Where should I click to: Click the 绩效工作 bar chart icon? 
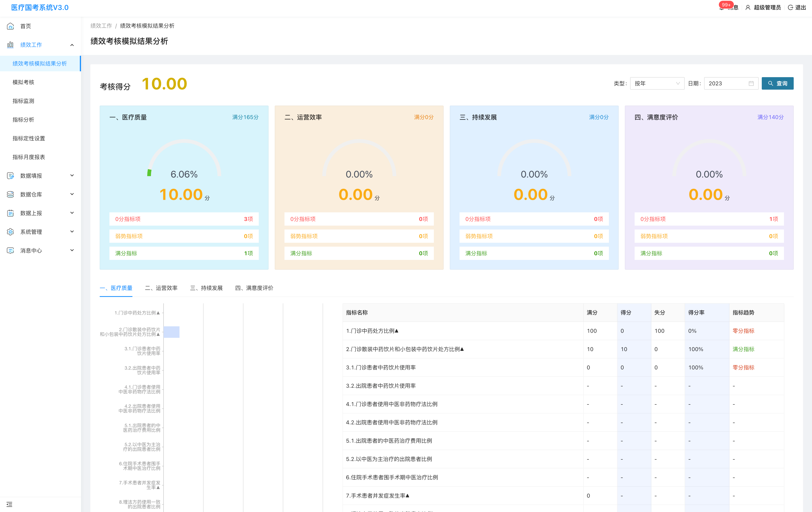[11, 45]
